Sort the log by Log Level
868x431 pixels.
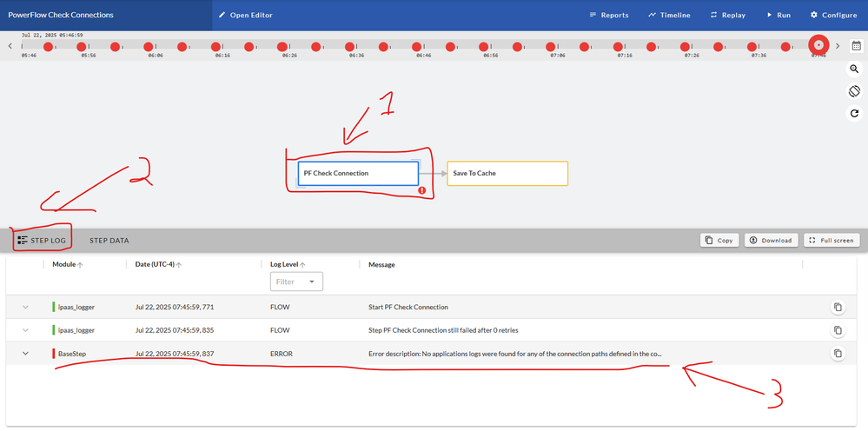pyautogui.click(x=288, y=264)
